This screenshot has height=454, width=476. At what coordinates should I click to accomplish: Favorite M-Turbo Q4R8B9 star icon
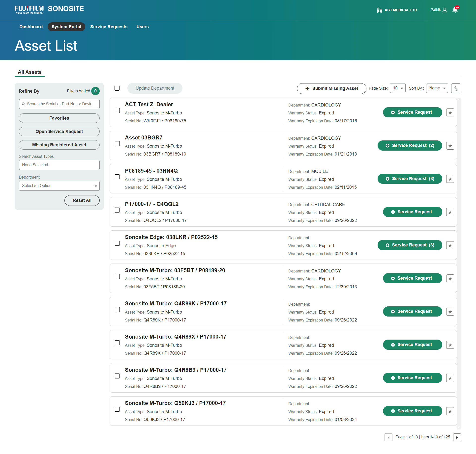(450, 378)
